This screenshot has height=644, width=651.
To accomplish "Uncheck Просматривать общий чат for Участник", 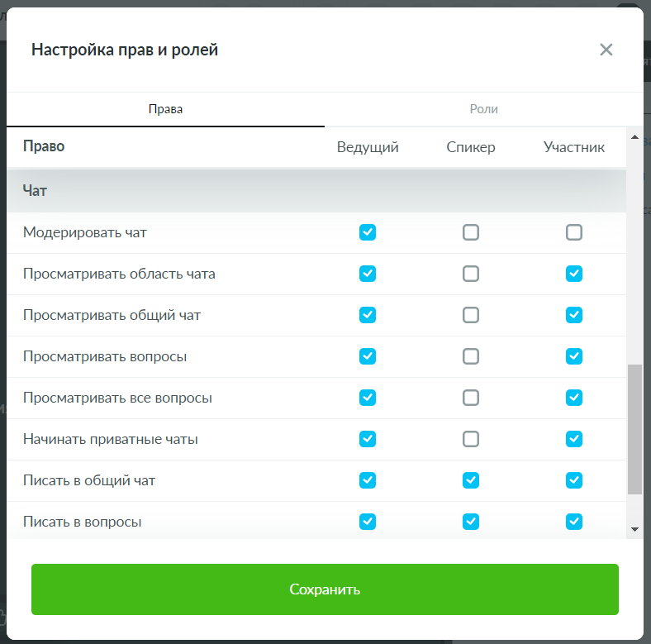I will 574,315.
